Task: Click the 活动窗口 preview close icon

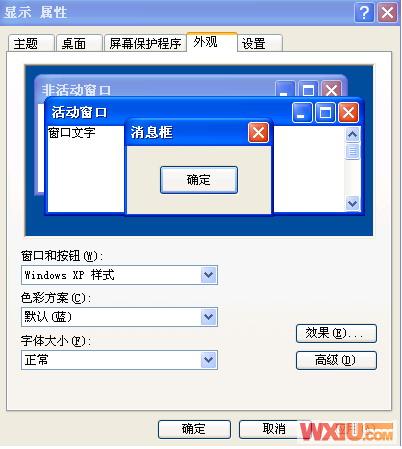Action: click(348, 112)
